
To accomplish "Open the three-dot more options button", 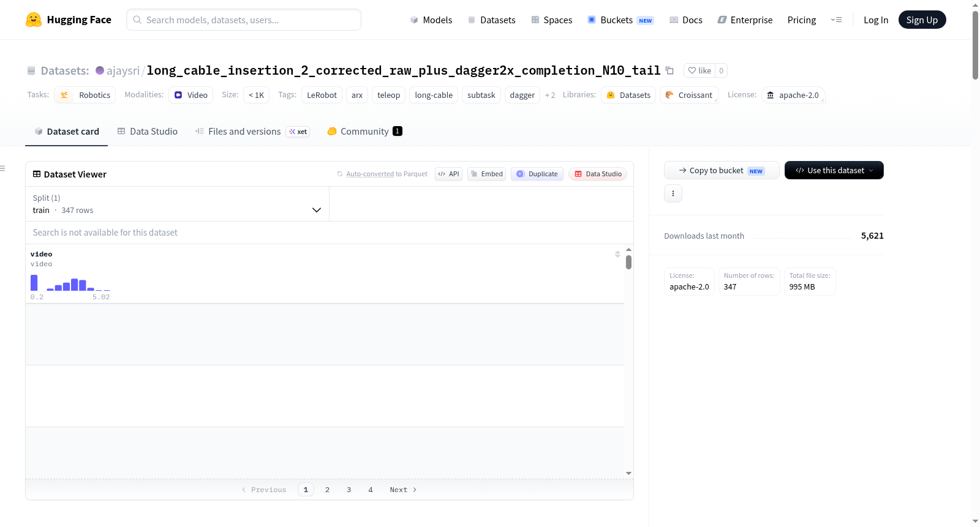I will [673, 193].
